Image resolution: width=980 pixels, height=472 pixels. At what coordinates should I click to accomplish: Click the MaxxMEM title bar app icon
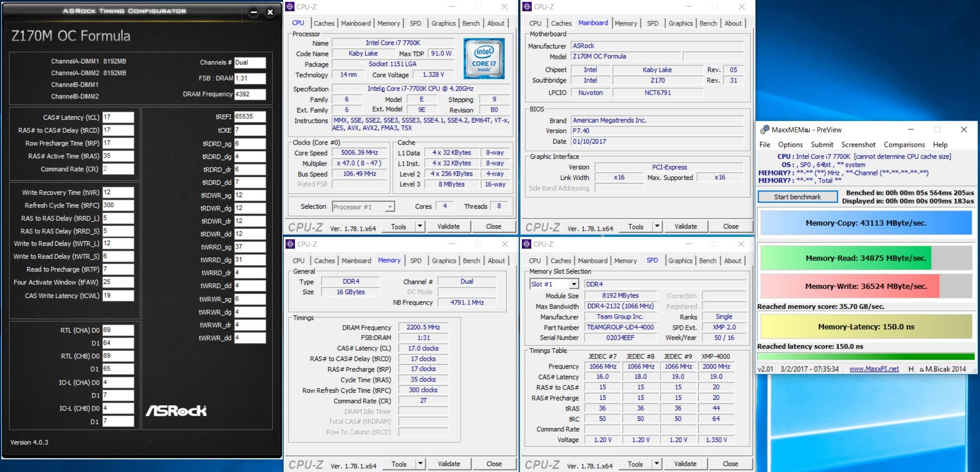tap(764, 129)
